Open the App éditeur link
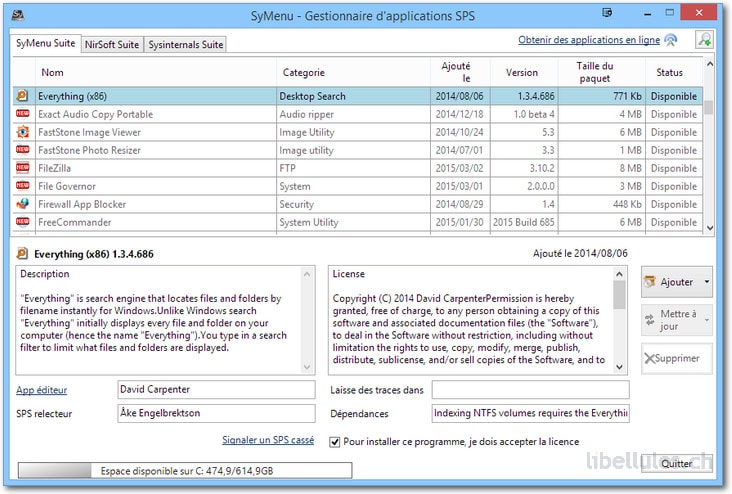This screenshot has height=494, width=732. [42, 390]
